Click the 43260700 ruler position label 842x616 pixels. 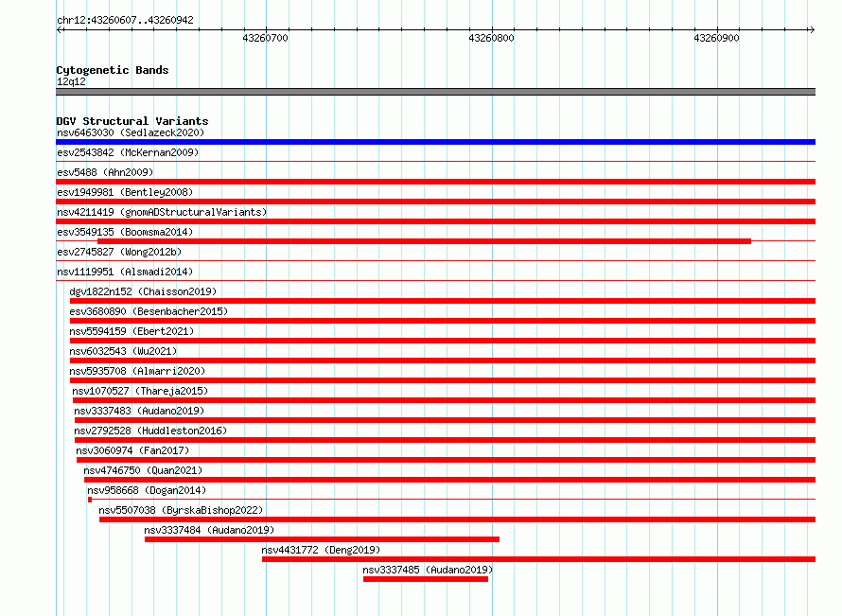[265, 38]
